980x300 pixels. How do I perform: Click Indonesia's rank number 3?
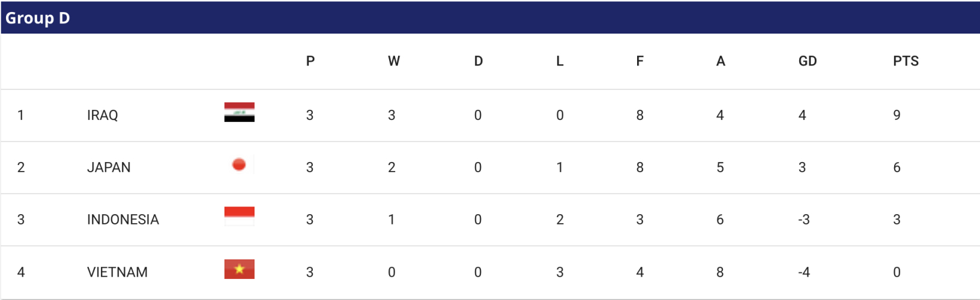(x=21, y=220)
